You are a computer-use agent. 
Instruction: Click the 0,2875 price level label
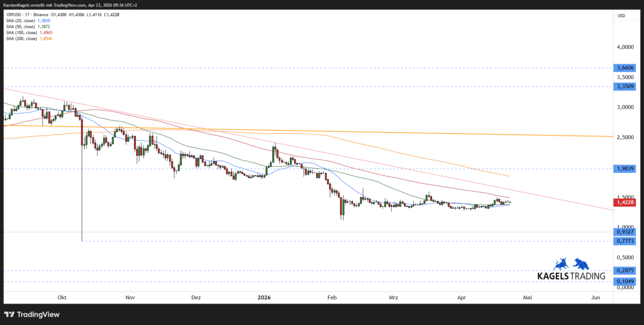click(x=626, y=271)
